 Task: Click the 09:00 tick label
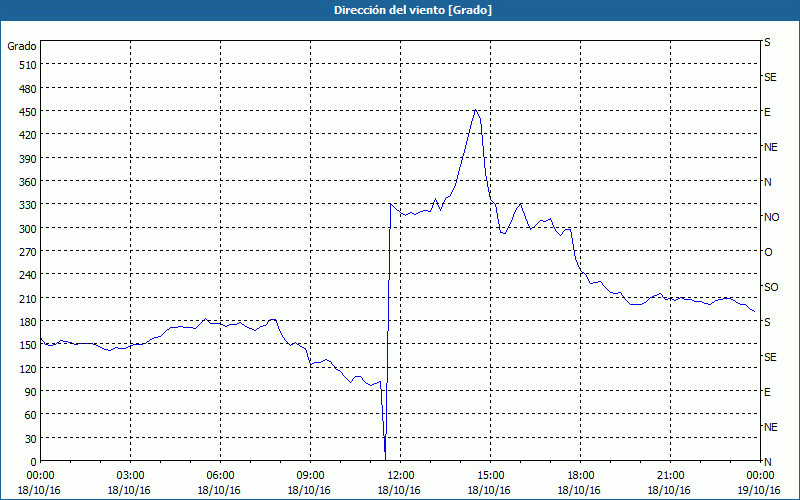[x=311, y=476]
